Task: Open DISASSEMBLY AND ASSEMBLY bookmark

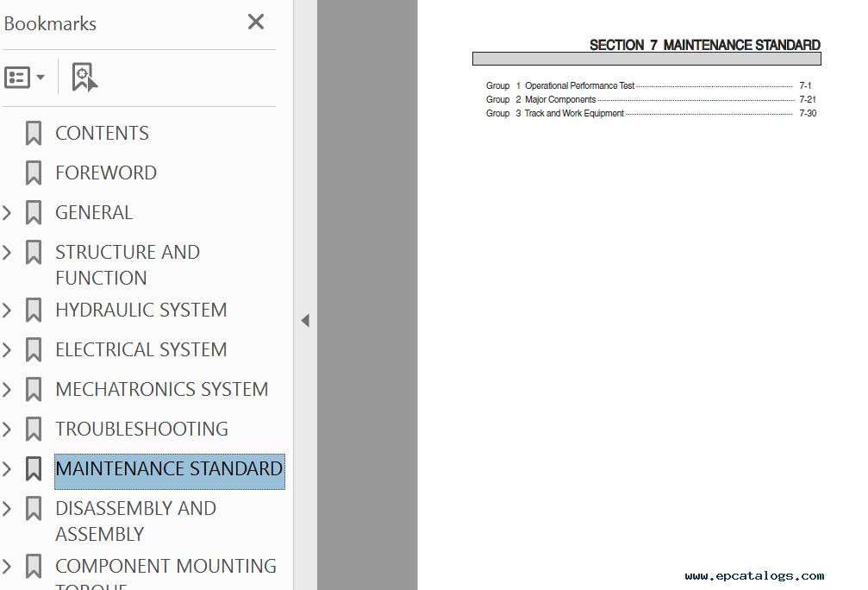Action: [135, 521]
